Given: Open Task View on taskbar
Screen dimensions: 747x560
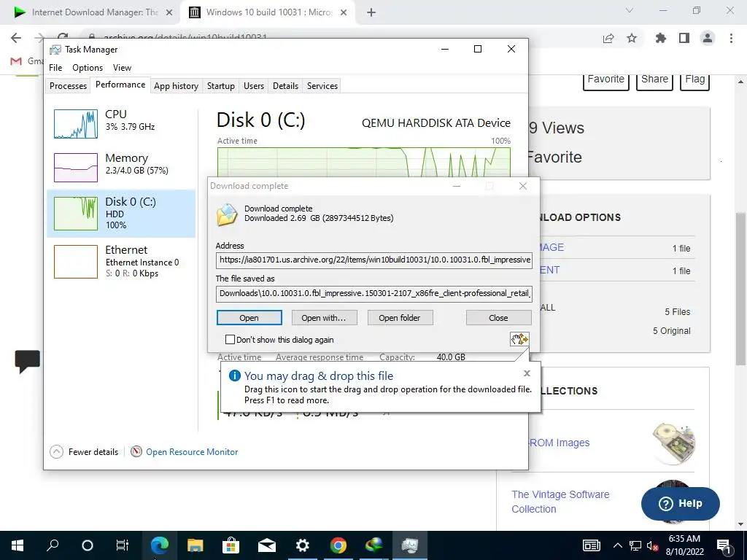Looking at the screenshot, I should click(x=123, y=545).
